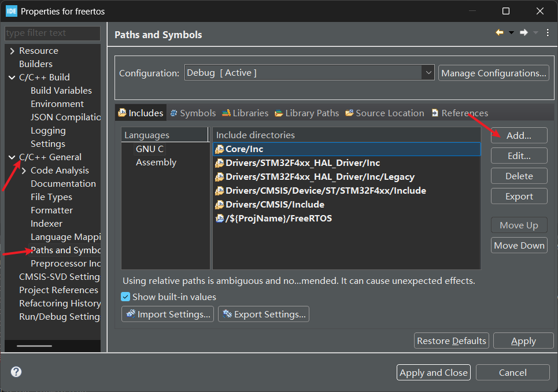Focus the type filter text field
Screen dimensions: 558x392
(x=53, y=33)
